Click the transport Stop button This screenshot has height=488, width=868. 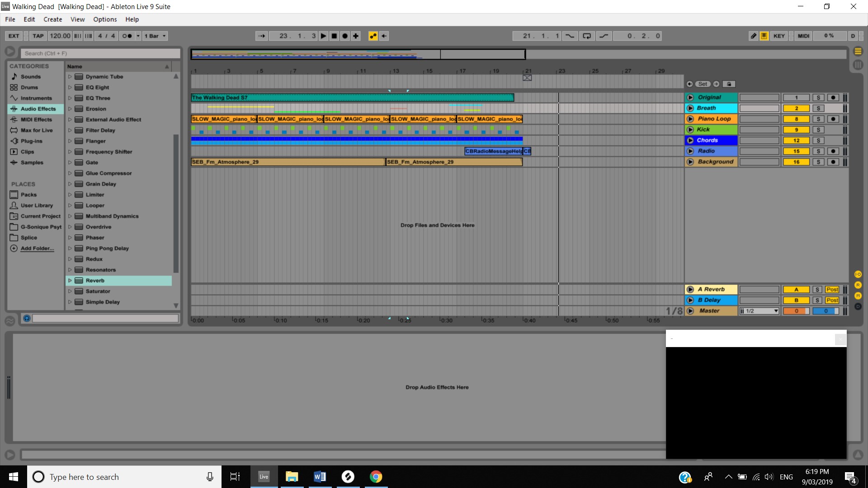(x=334, y=36)
